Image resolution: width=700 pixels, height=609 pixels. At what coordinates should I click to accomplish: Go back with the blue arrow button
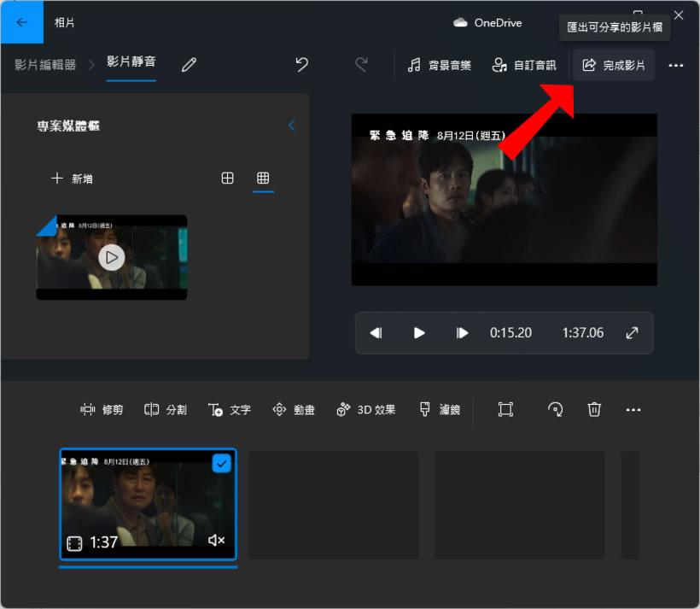pos(22,22)
